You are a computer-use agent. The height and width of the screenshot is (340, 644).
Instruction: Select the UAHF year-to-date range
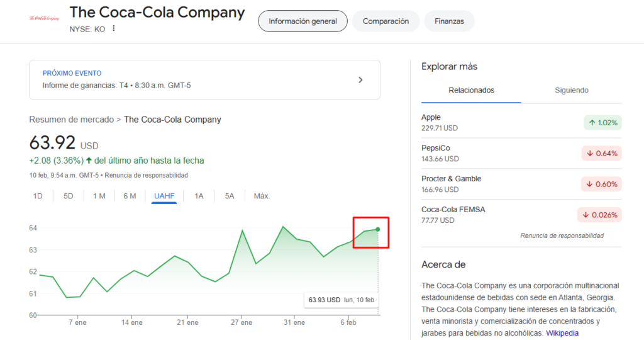point(164,196)
